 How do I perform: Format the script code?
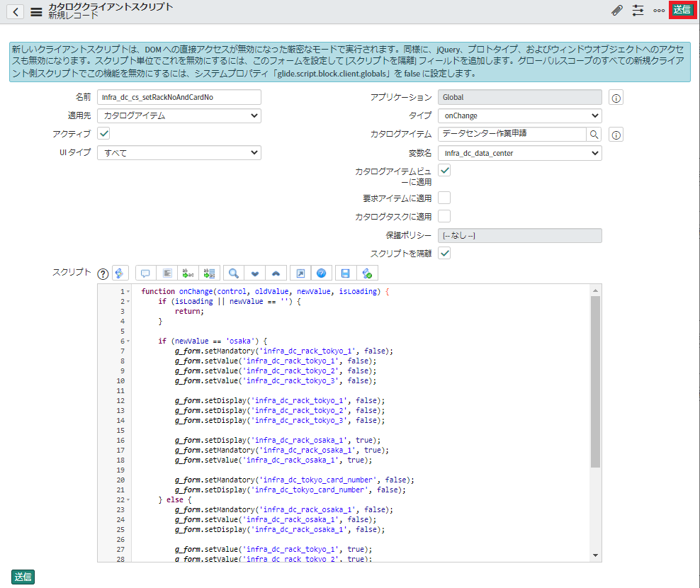pos(167,273)
